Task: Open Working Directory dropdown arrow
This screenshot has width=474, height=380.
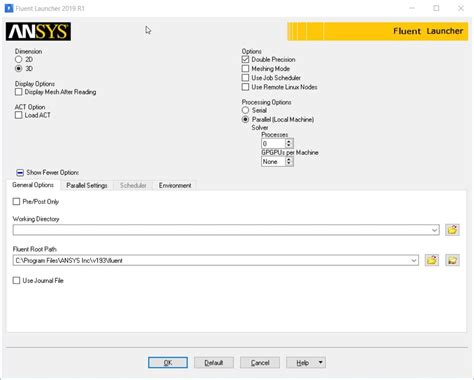Action: click(434, 230)
